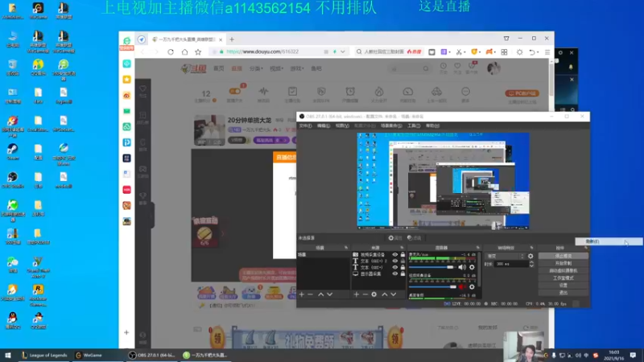Click the transition duration 300 ms field
The width and height of the screenshot is (644, 362).
coord(512,264)
